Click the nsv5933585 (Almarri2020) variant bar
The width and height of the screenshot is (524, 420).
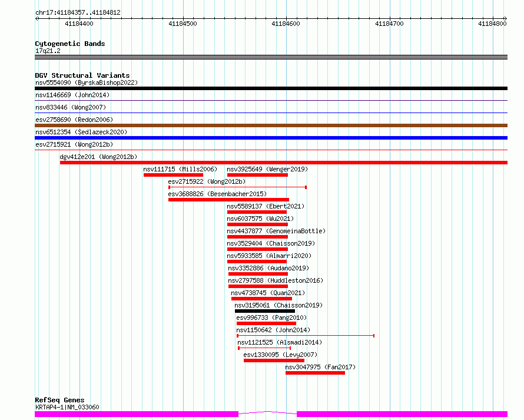tap(257, 262)
